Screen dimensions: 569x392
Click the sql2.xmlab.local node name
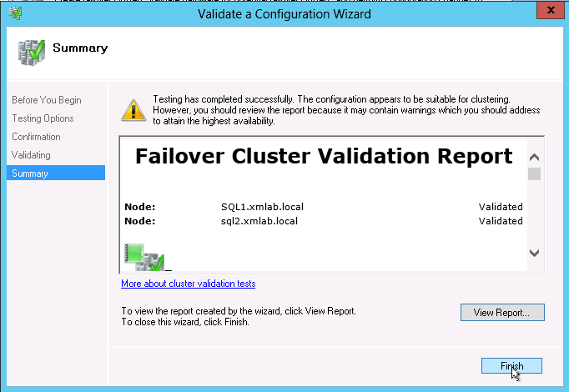[x=253, y=221]
